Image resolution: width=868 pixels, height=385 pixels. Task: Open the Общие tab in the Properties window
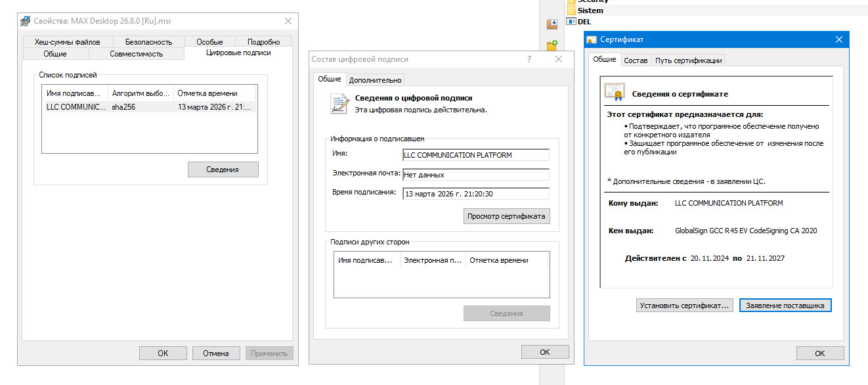pyautogui.click(x=55, y=54)
